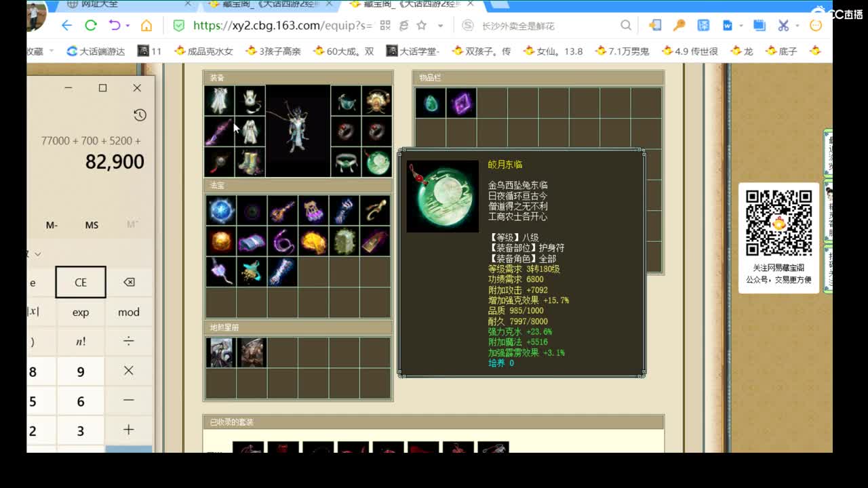Viewport: 868px width, 488px height.
Task: Click the calculator n! factorial button
Action: [81, 342]
